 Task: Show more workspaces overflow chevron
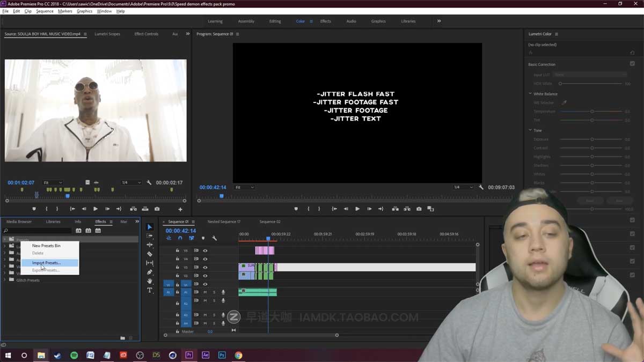[x=439, y=21]
